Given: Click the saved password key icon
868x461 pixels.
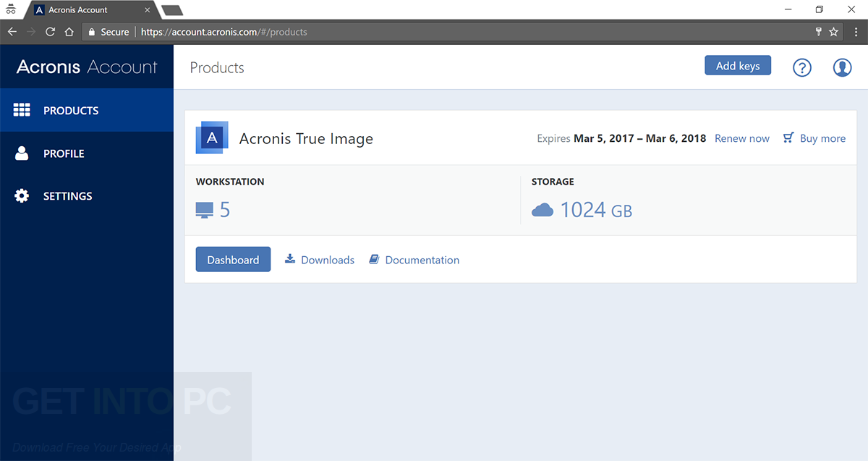Looking at the screenshot, I should tap(818, 32).
